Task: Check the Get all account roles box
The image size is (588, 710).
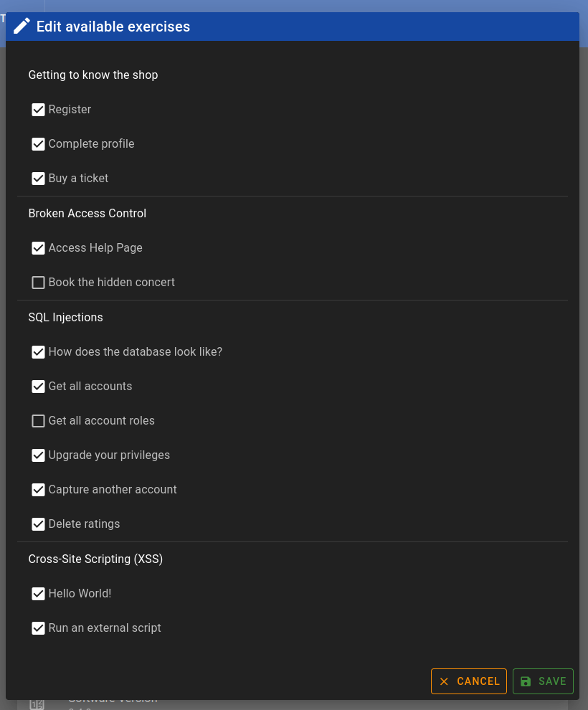Action: (x=39, y=421)
